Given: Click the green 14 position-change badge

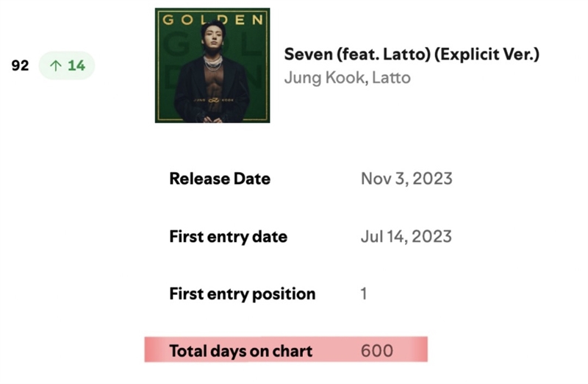Looking at the screenshot, I should click(x=67, y=65).
